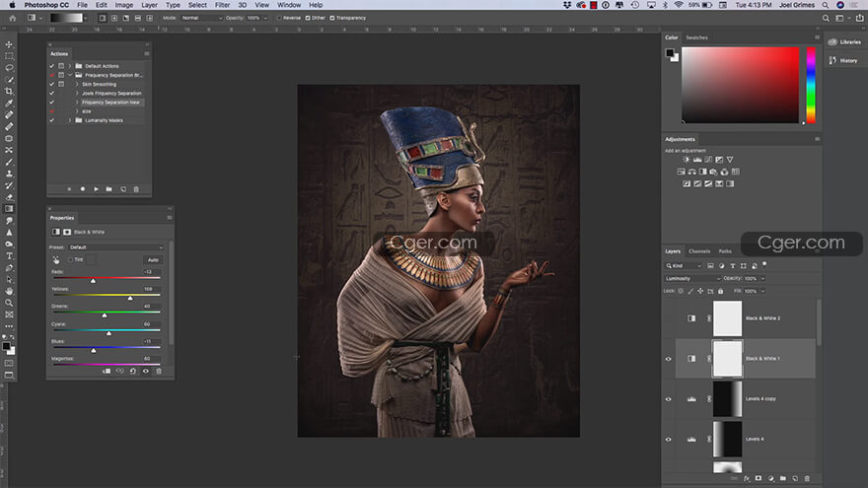Enable the Reverse checkbox

pos(279,18)
